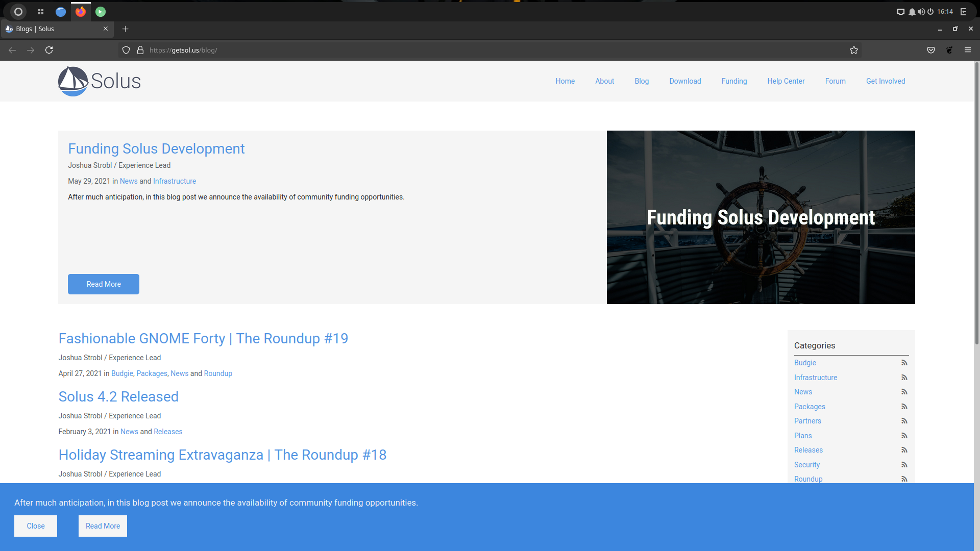Open Holiday Streaming Extravaganza Roundup #18 post
The width and height of the screenshot is (980, 551).
click(x=223, y=455)
